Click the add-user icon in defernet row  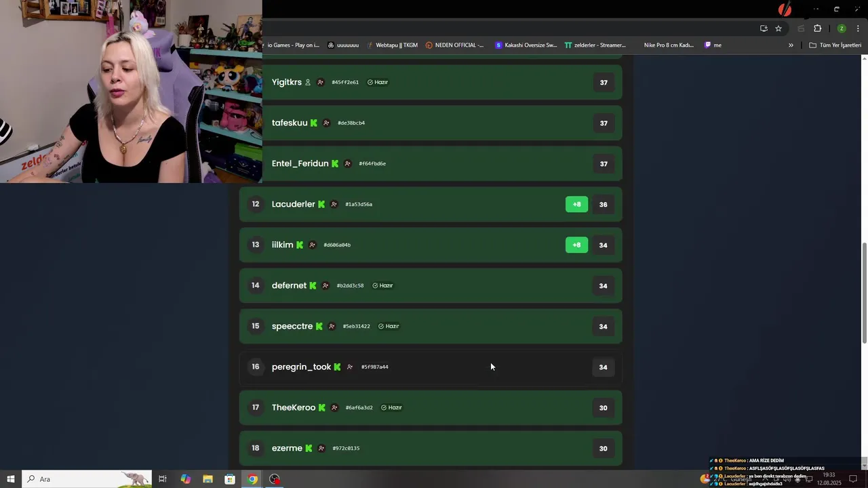click(325, 285)
